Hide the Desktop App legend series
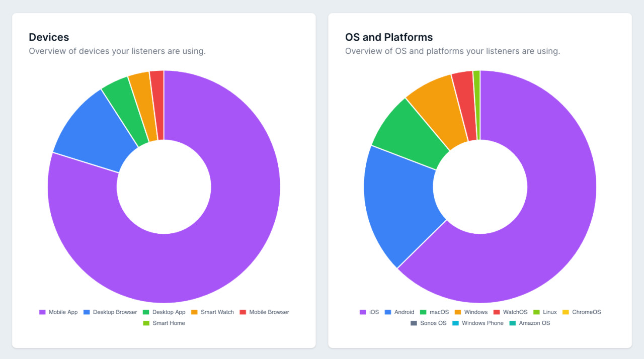This screenshot has height=359, width=644. point(164,312)
